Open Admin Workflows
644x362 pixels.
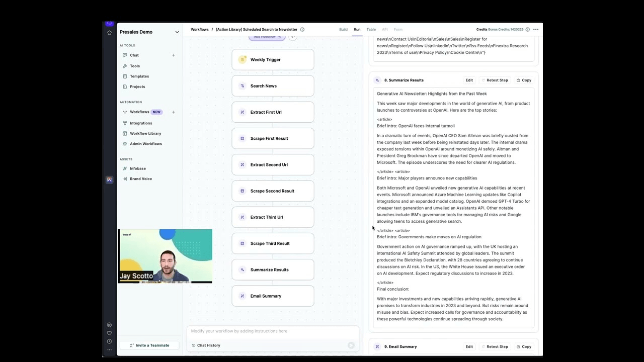[x=146, y=144]
